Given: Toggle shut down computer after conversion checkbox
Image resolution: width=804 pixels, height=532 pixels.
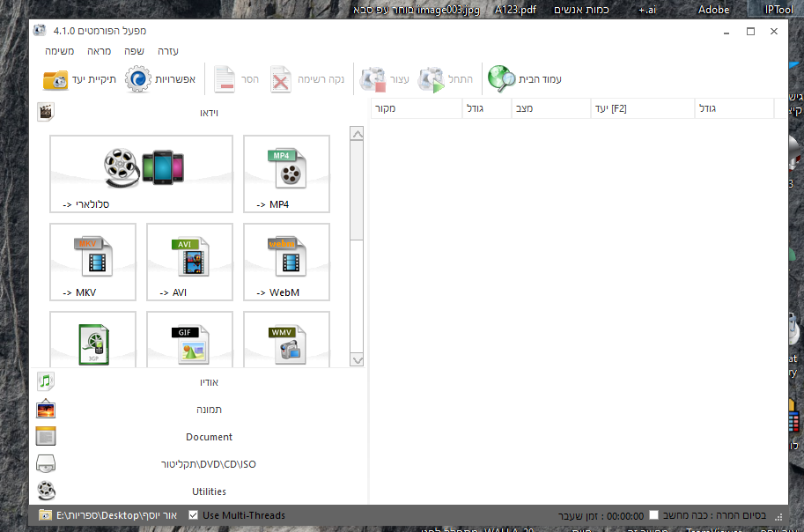Looking at the screenshot, I should 653,515.
